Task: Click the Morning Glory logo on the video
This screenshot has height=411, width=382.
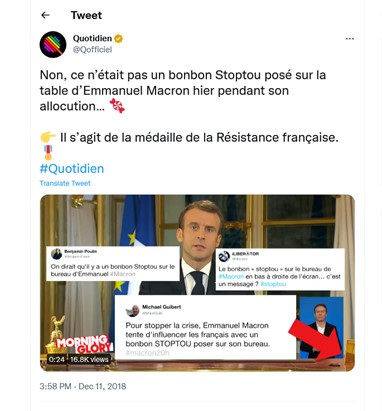Action: (83, 344)
